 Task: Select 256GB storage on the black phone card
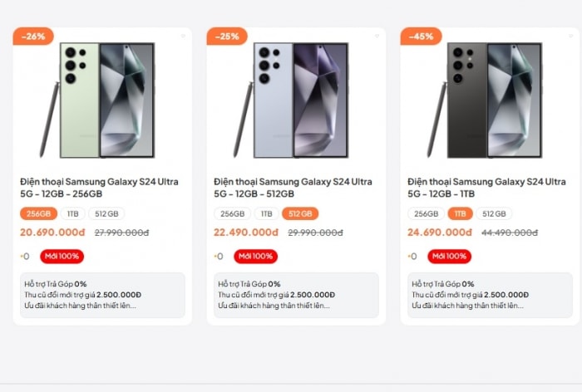click(x=426, y=213)
